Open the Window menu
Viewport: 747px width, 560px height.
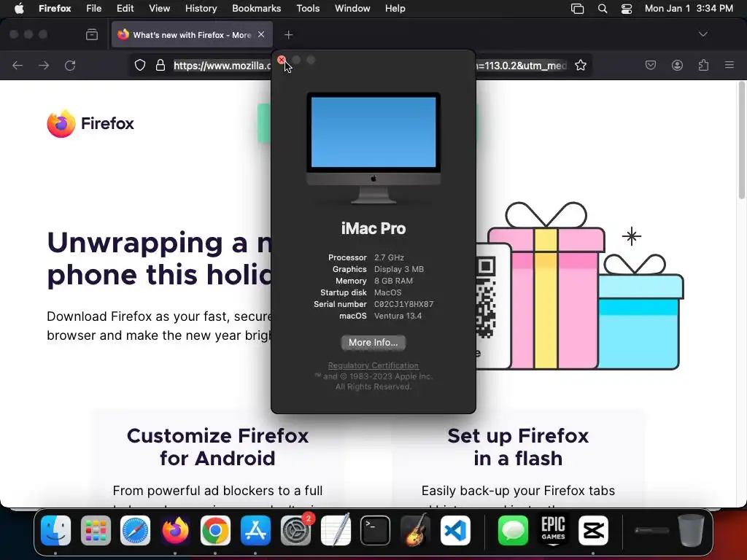coord(352,9)
